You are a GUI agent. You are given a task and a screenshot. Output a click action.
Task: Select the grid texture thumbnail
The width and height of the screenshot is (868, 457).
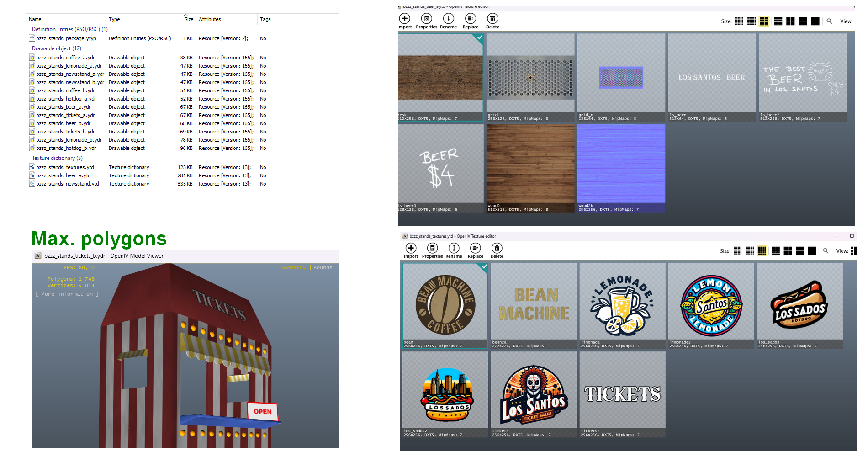click(x=530, y=77)
